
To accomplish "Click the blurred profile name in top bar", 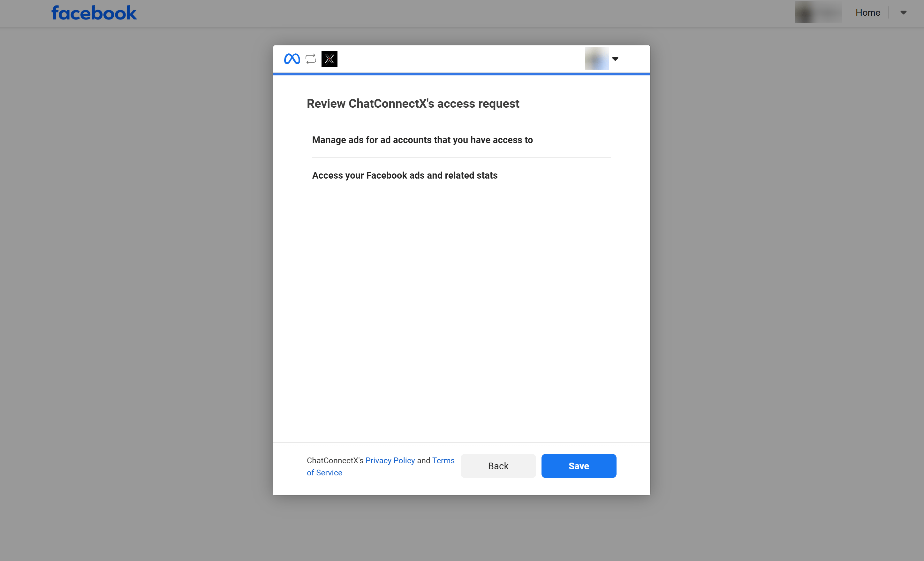I will 818,12.
